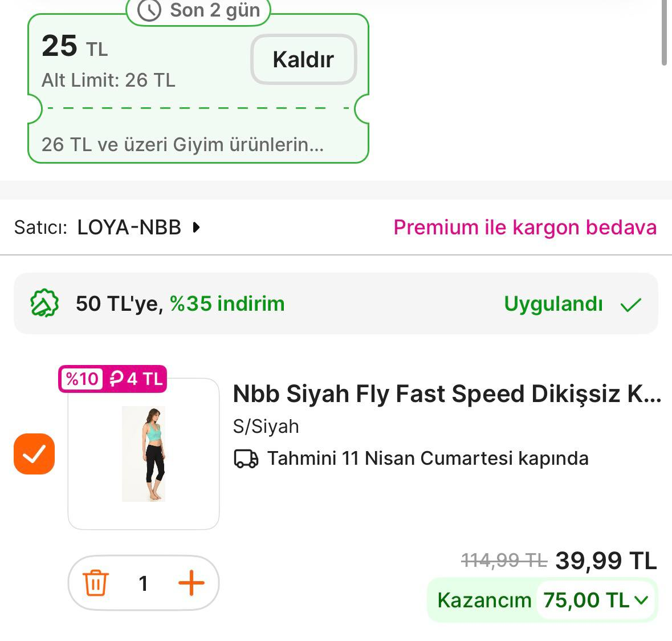Image resolution: width=672 pixels, height=641 pixels.
Task: Click the green discount badge icon
Action: tap(44, 303)
